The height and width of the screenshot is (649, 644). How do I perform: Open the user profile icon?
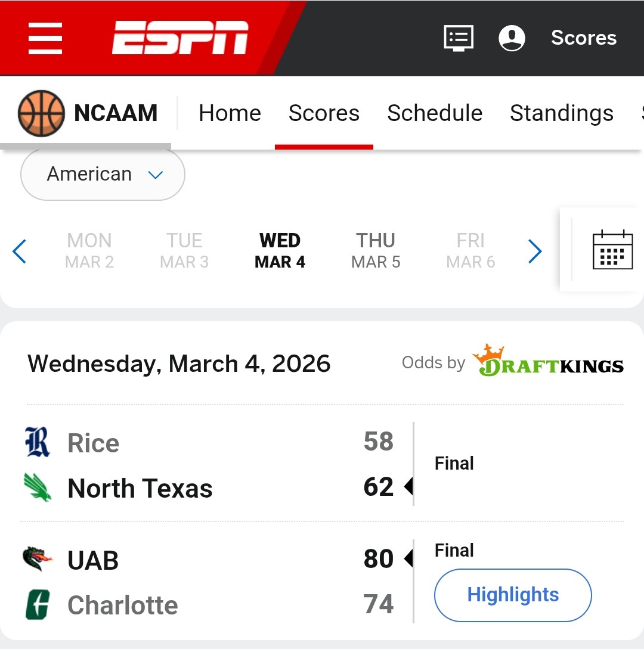point(512,38)
